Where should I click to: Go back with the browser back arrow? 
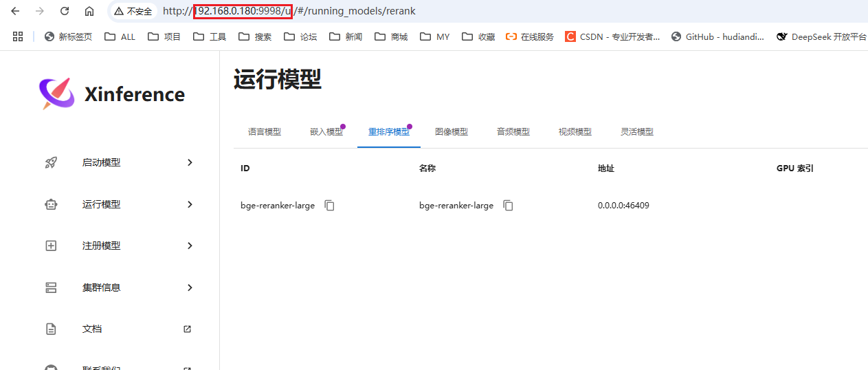tap(15, 11)
